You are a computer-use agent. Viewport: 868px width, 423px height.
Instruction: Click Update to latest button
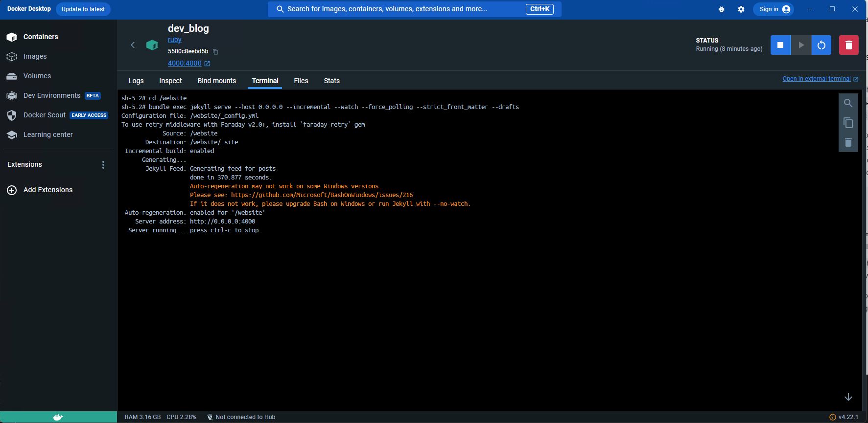[x=83, y=9]
